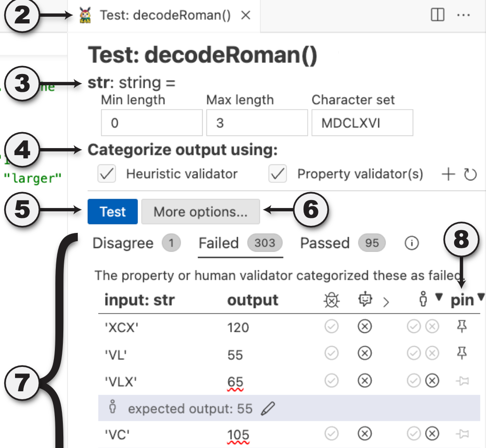Viewport: 486px width, 448px height.
Task: Switch to the Passed results tab
Action: tap(343, 243)
